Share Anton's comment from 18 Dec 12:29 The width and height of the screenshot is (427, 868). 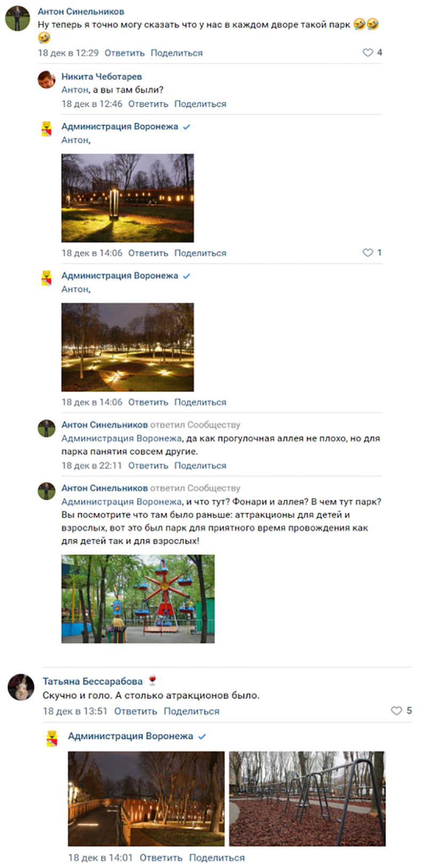(177, 53)
